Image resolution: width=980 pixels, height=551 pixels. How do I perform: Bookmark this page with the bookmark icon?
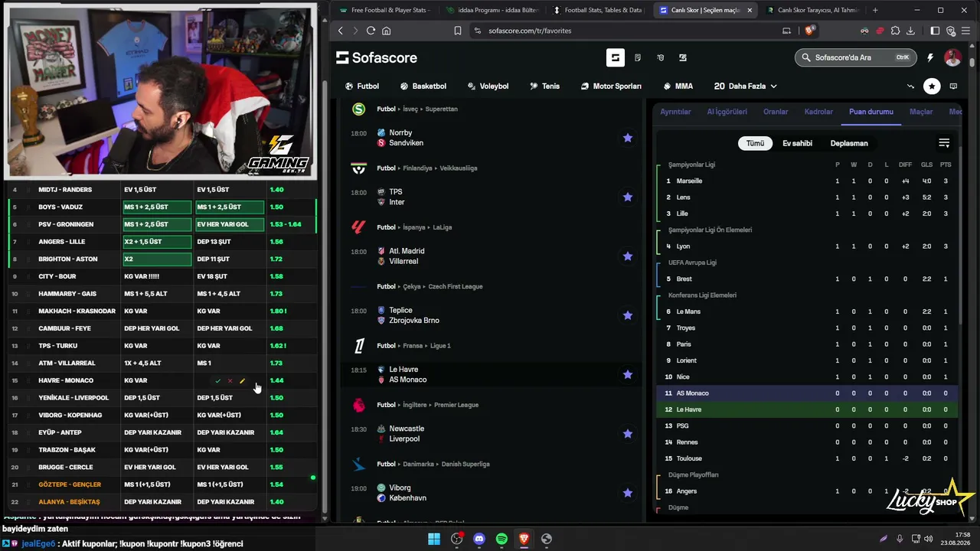458,31
